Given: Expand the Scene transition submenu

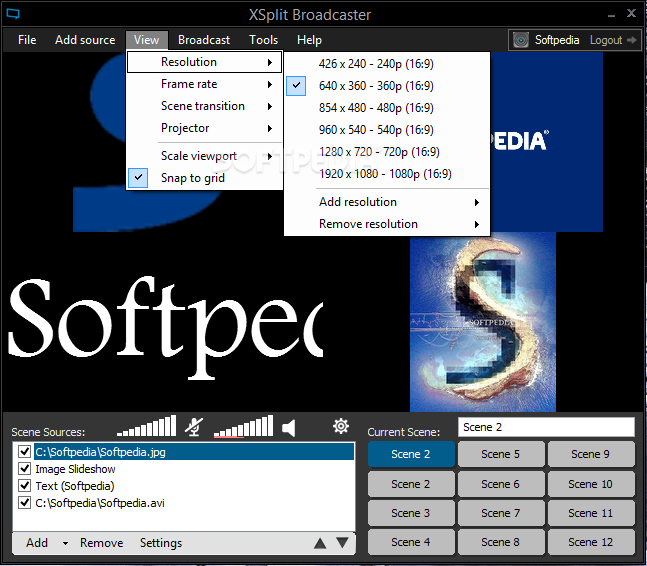Looking at the screenshot, I should coord(205,106).
